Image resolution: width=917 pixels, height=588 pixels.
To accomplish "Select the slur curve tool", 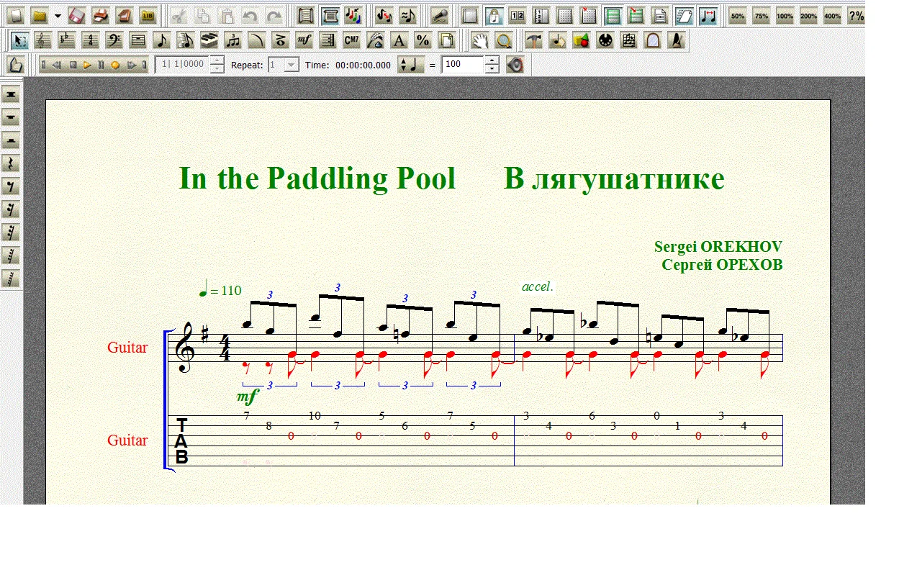I will pyautogui.click(x=256, y=40).
